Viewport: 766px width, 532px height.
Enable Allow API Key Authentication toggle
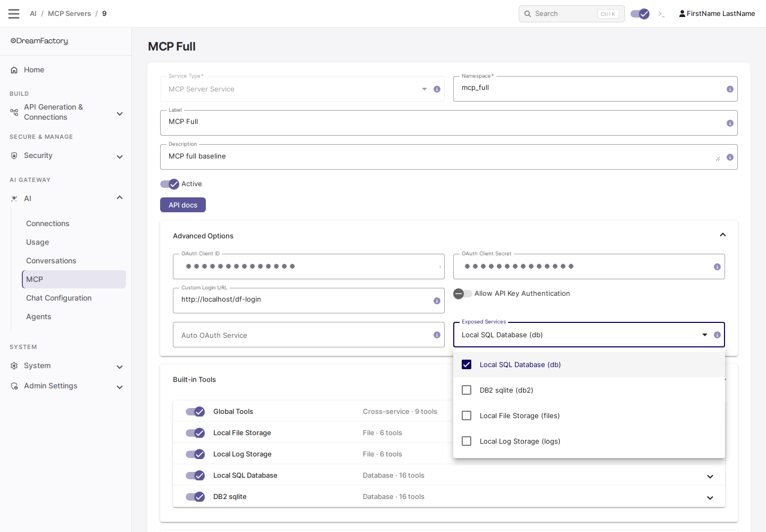tap(462, 294)
